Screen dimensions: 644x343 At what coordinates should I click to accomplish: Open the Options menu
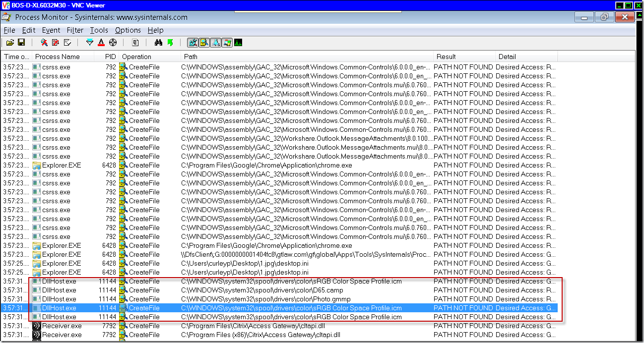(x=128, y=30)
